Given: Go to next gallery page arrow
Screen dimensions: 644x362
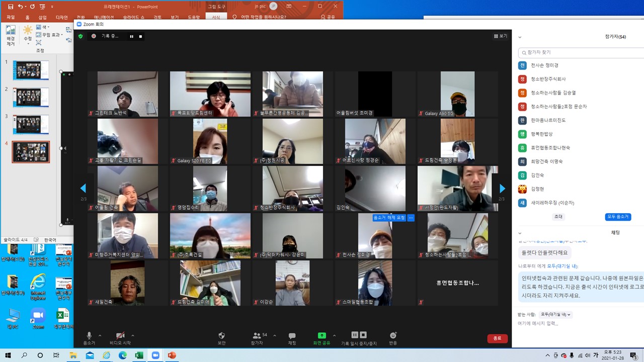Looking at the screenshot, I should pyautogui.click(x=502, y=188).
